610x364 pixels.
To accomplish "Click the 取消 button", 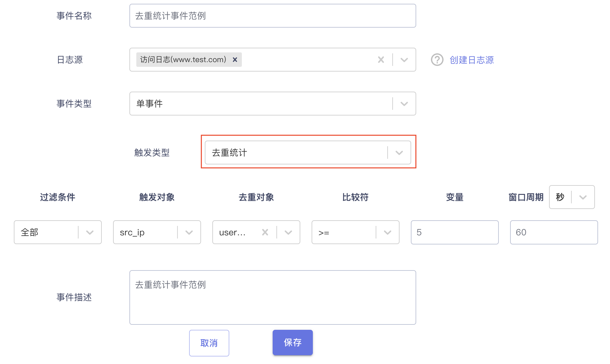I will (x=209, y=343).
